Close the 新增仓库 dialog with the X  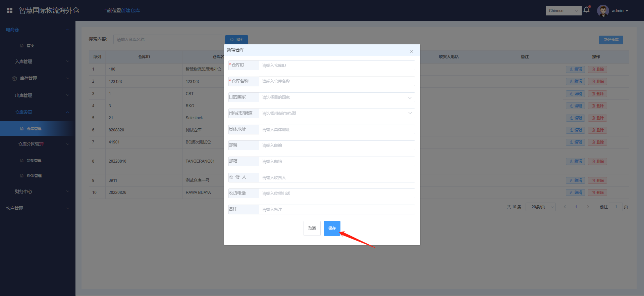coord(411,51)
